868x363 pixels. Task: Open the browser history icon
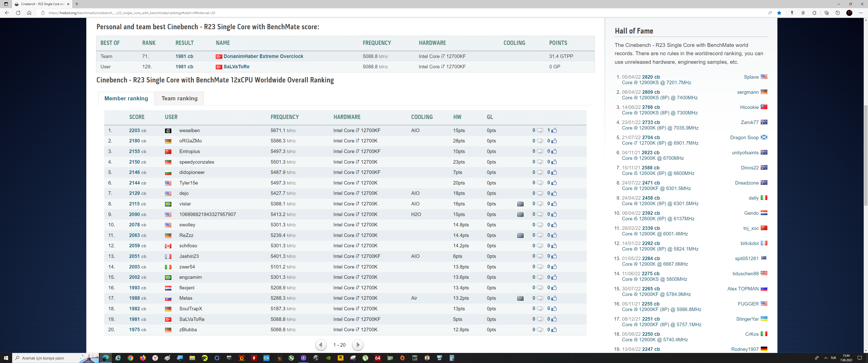(x=838, y=13)
